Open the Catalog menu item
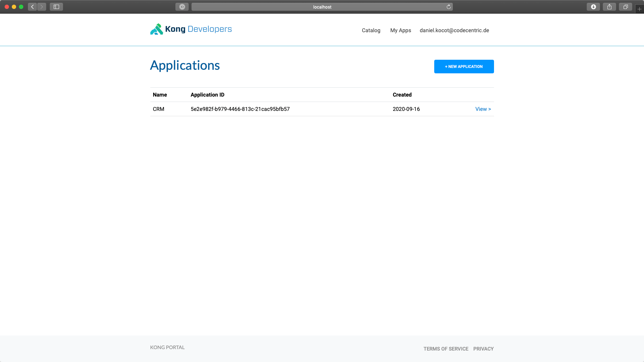 (x=371, y=30)
